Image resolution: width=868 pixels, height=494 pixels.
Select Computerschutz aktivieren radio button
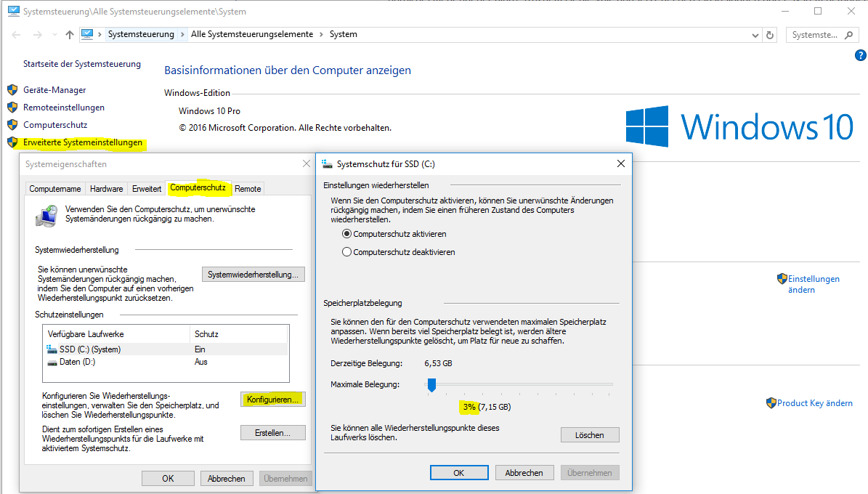tap(346, 234)
